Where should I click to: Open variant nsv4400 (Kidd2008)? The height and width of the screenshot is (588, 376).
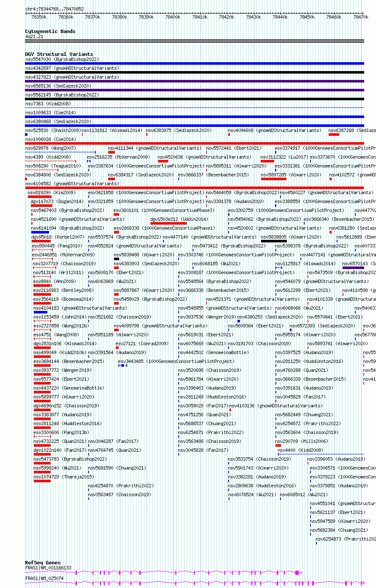(300, 450)
